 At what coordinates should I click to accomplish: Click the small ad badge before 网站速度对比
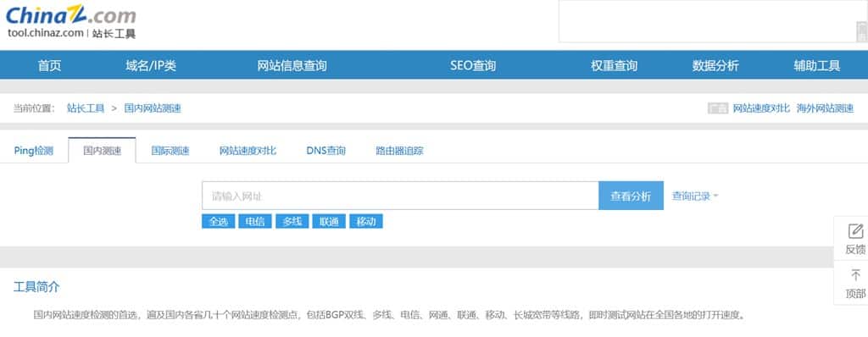717,108
